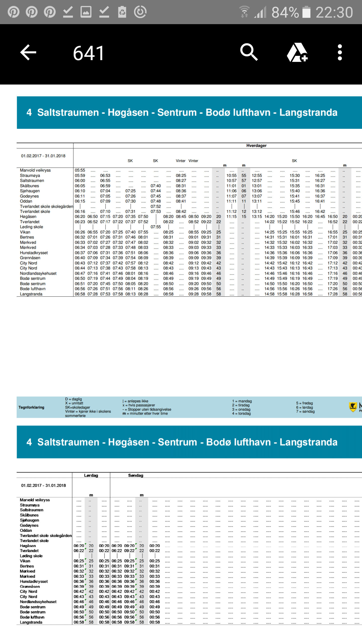The image size is (362, 644).
Task: Tap the Søndag column heading
Action: tap(135, 475)
